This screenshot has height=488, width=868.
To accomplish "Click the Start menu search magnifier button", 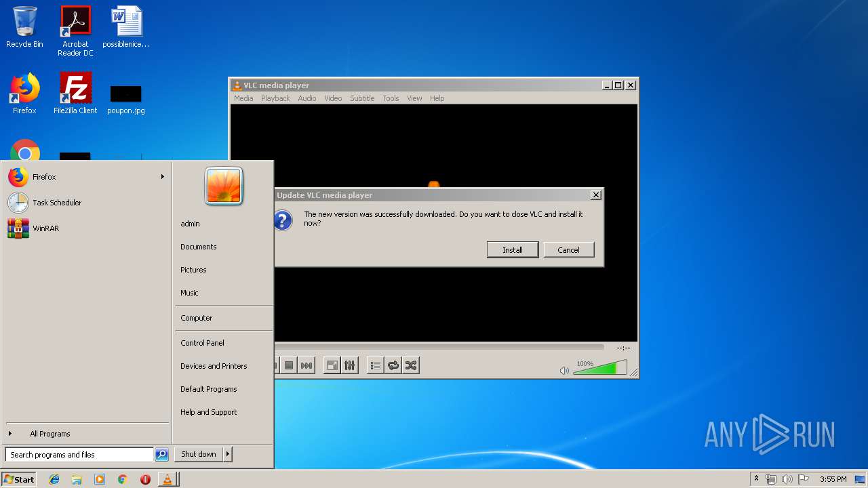I will 161,455.
